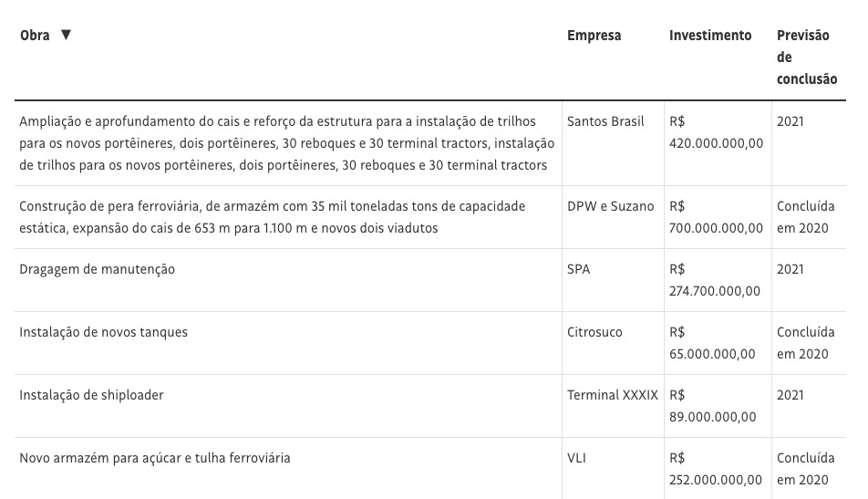The image size is (868, 499).
Task: Click the R$ 420.000.000,00 investment value
Action: (716, 132)
